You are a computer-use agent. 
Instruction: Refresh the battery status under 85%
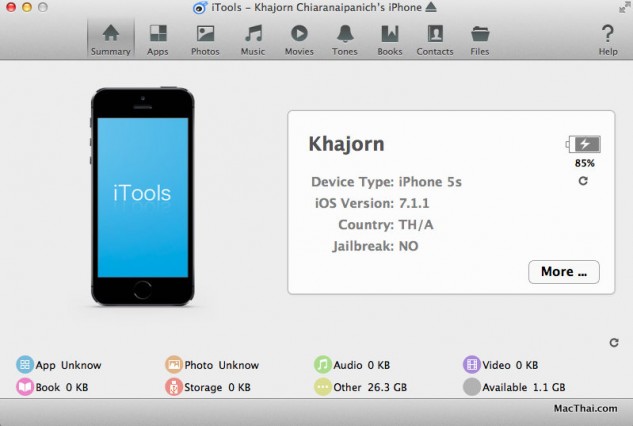pos(583,181)
